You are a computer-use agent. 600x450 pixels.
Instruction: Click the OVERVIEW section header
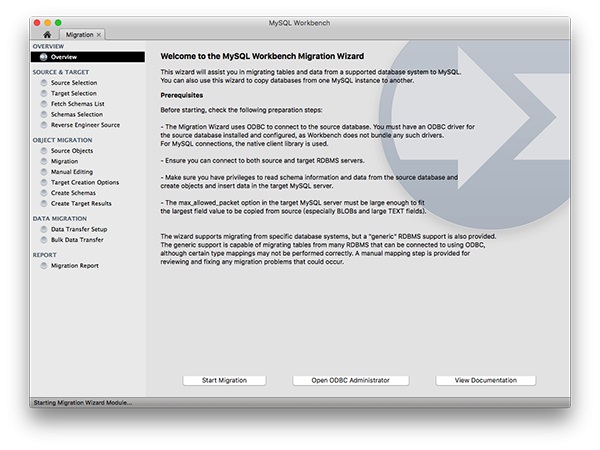pyautogui.click(x=48, y=46)
